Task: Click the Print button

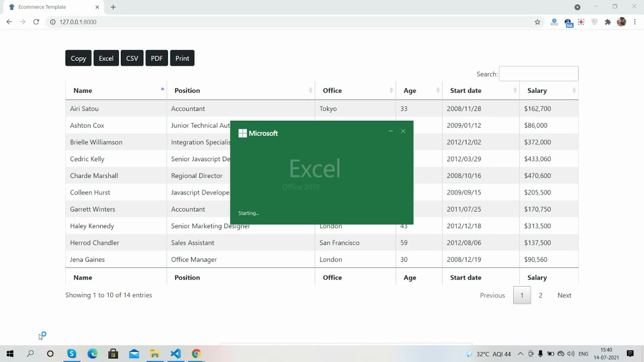Action: click(x=182, y=58)
